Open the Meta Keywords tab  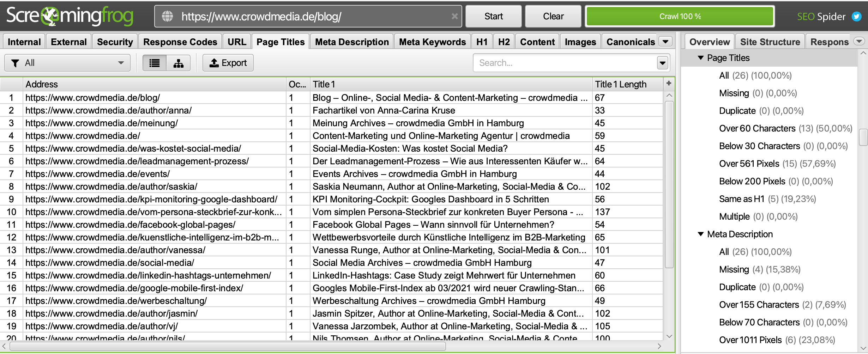[x=432, y=42]
